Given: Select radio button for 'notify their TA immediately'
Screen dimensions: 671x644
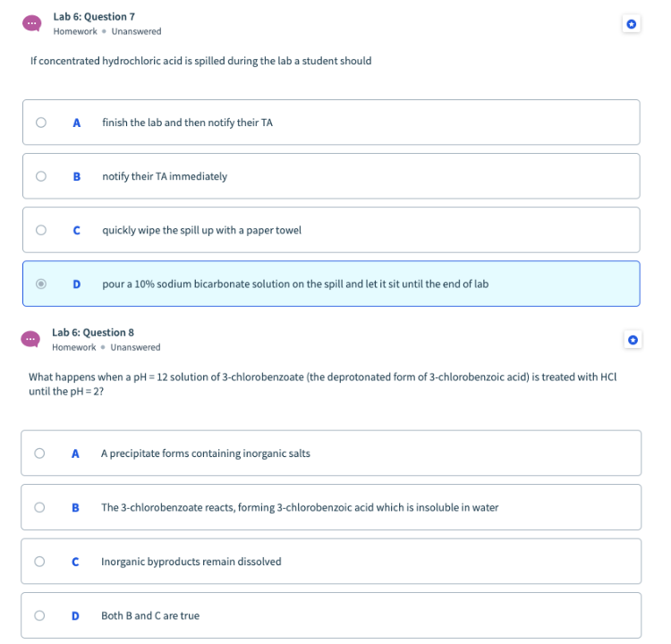Looking at the screenshot, I should 41,176.
